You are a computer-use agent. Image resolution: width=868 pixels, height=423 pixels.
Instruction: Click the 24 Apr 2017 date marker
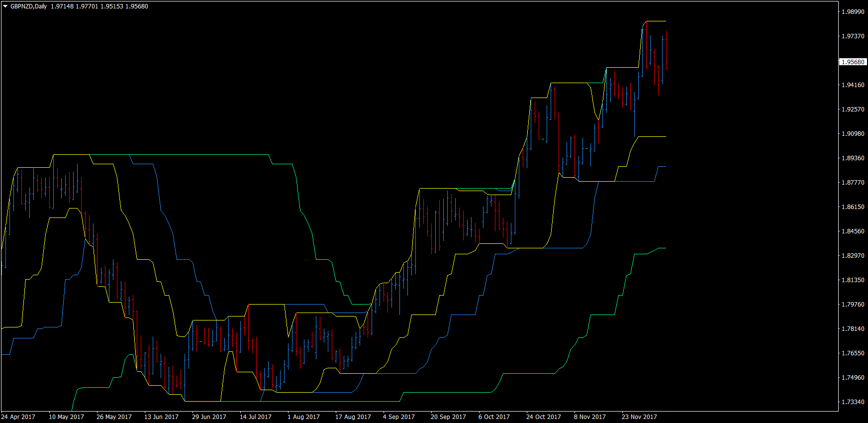click(x=18, y=417)
